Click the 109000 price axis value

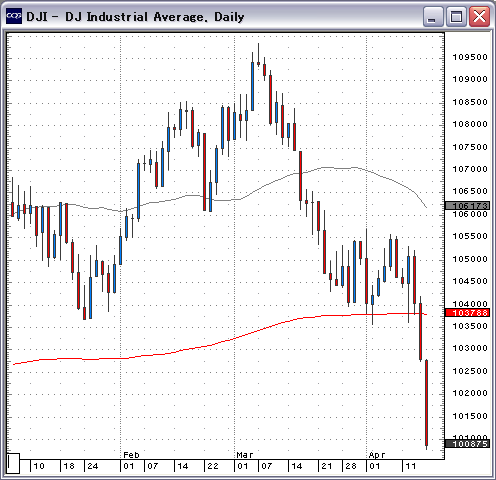(x=470, y=79)
